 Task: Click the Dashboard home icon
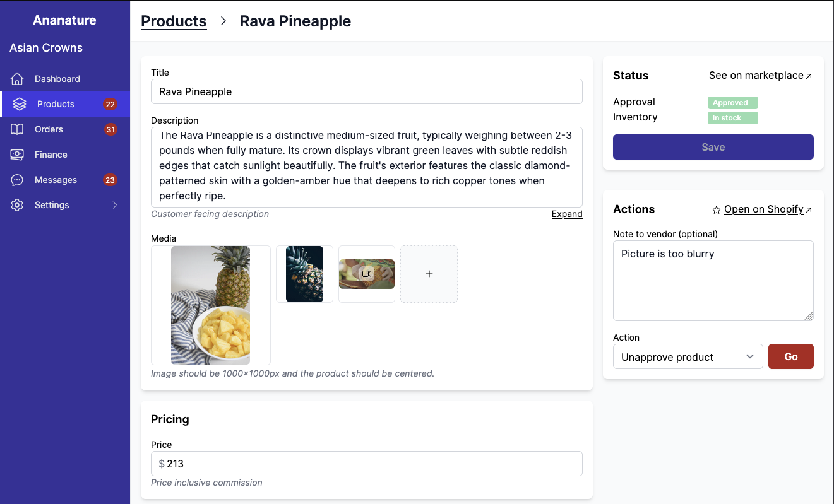coord(17,79)
